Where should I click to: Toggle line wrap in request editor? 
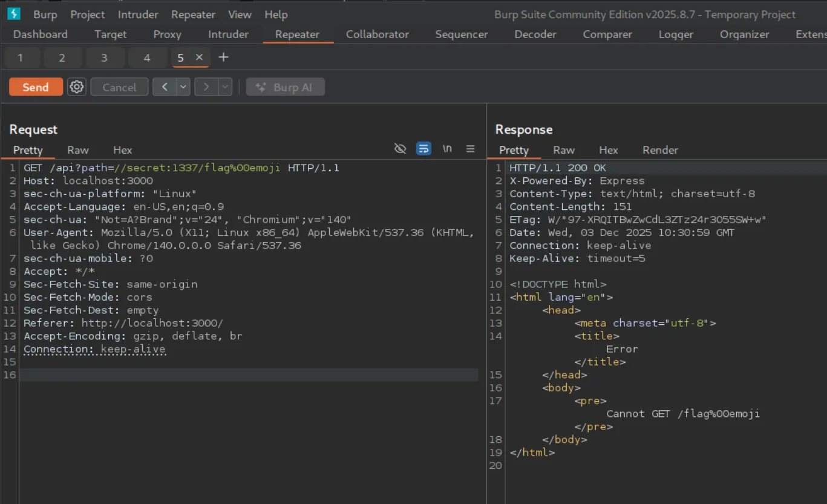[423, 149]
